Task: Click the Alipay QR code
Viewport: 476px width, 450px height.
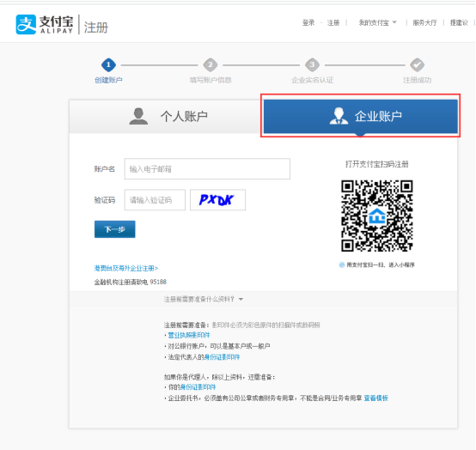Action: 376,216
